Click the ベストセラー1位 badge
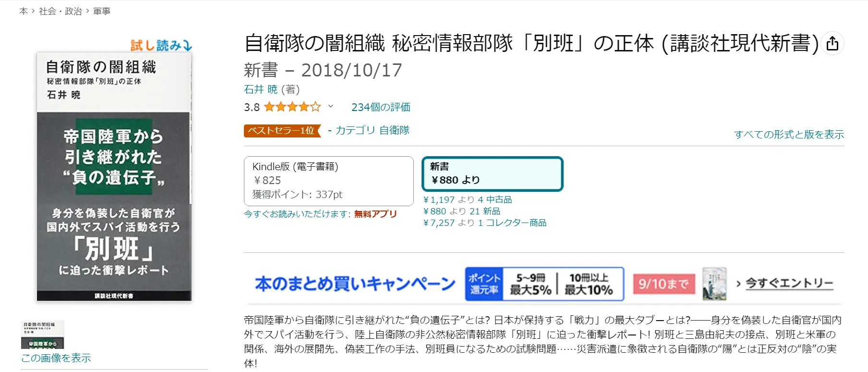The image size is (868, 372). click(281, 131)
